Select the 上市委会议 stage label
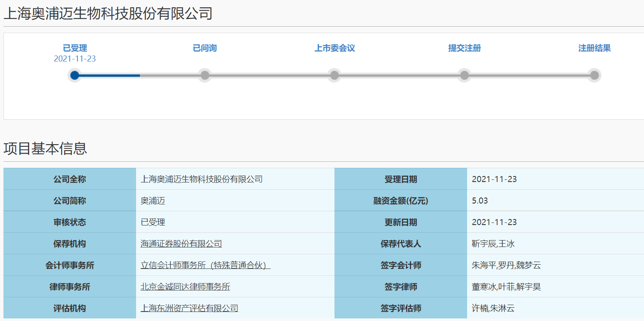Image resolution: width=644 pixels, height=321 pixels. tap(334, 48)
